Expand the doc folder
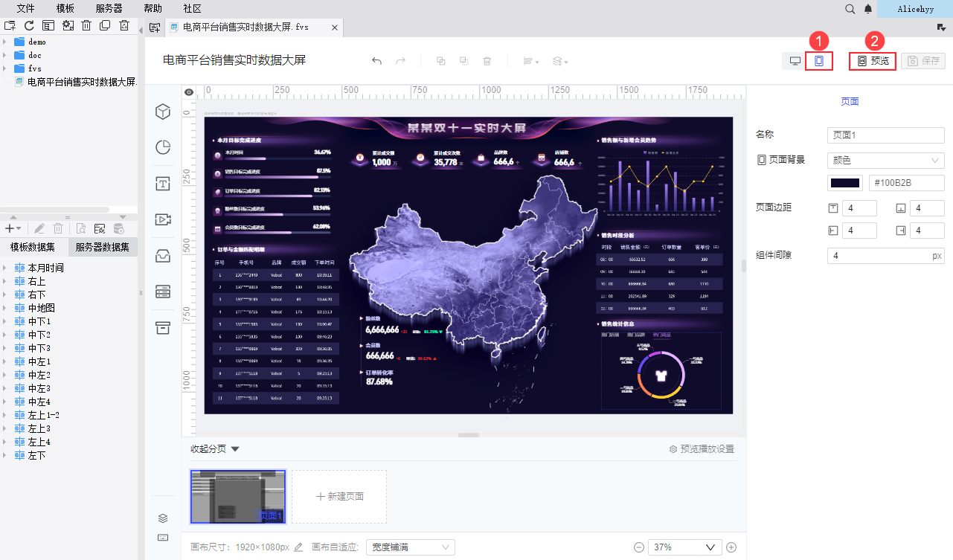953x560 pixels. (x=4, y=55)
